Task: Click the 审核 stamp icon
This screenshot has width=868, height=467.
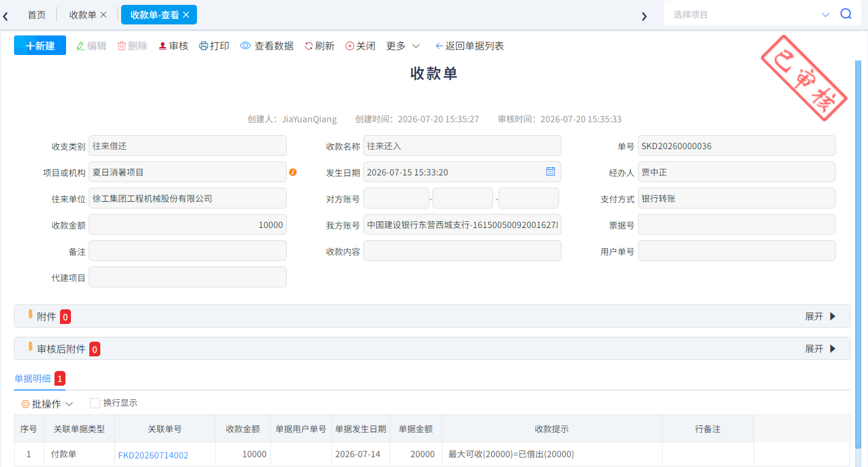Action: [163, 46]
